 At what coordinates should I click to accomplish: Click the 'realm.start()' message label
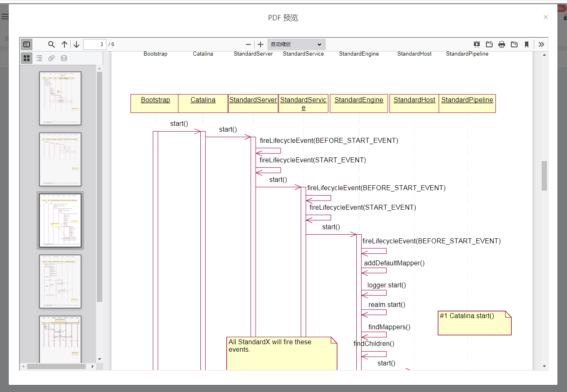tap(387, 305)
